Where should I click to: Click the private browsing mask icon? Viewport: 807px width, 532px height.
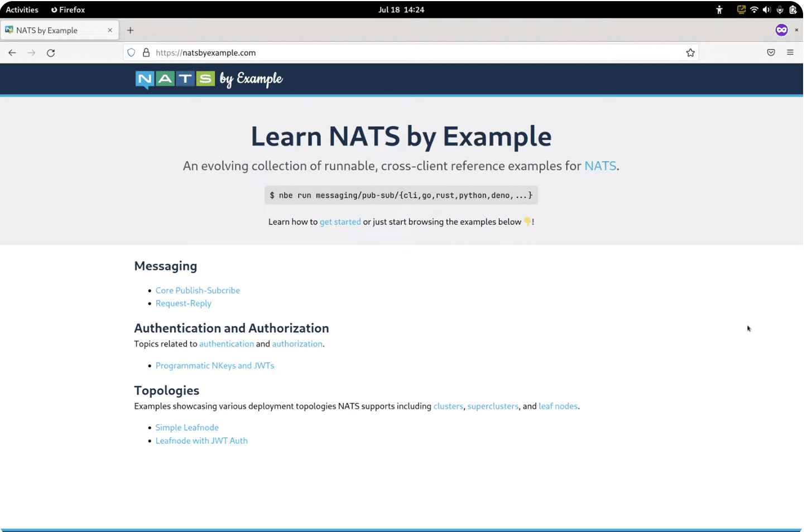coord(781,30)
